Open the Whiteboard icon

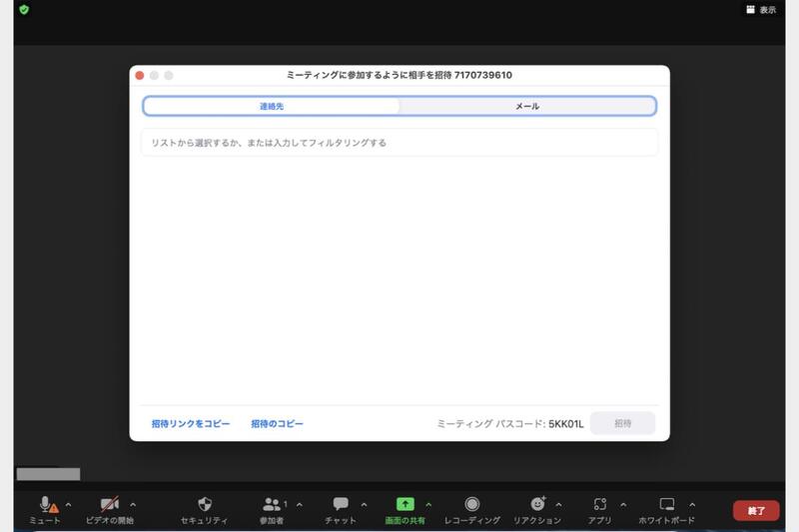(666, 504)
